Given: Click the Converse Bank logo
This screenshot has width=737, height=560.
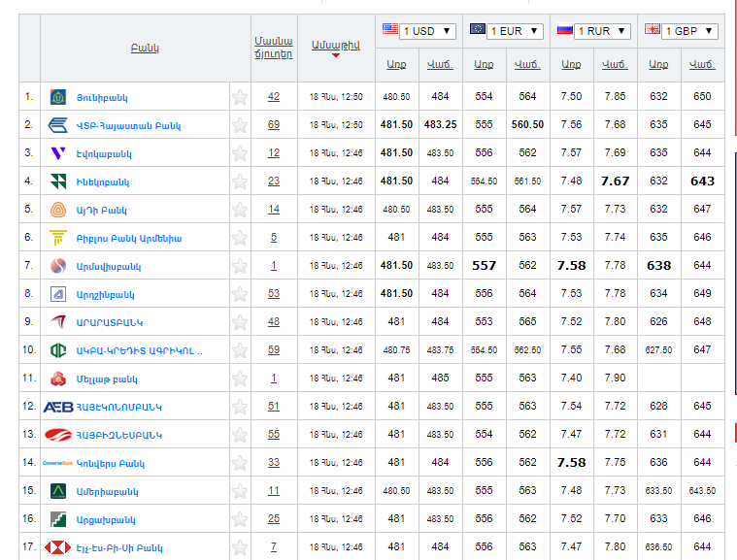Looking at the screenshot, I should (58, 463).
